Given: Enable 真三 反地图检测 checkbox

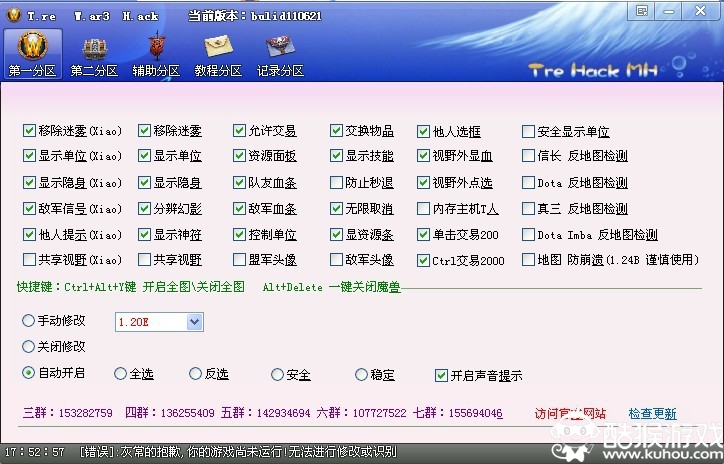Looking at the screenshot, I should click(528, 209).
